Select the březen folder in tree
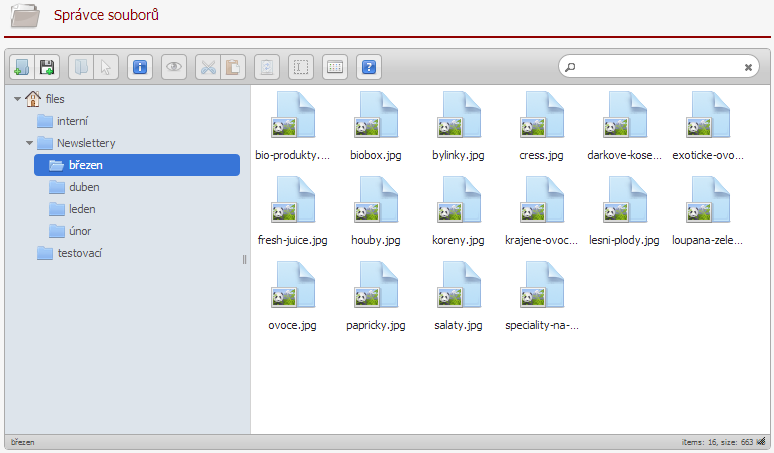774x453 pixels. tap(137, 165)
